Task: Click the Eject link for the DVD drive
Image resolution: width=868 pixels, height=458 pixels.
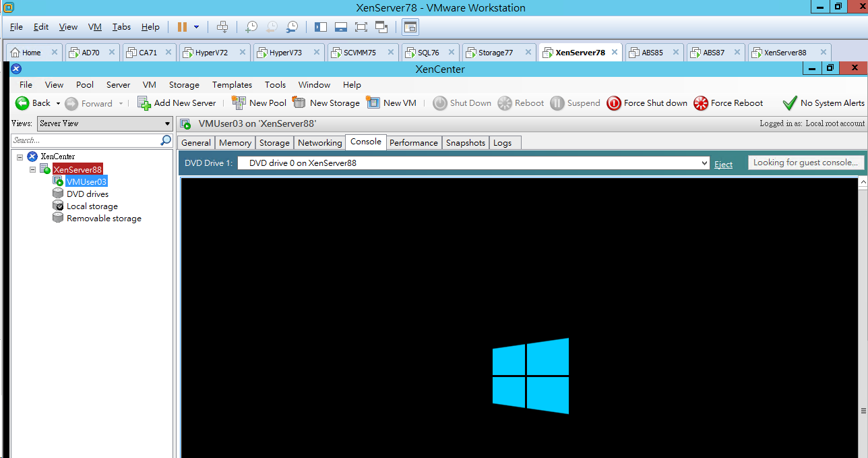Action: (723, 164)
